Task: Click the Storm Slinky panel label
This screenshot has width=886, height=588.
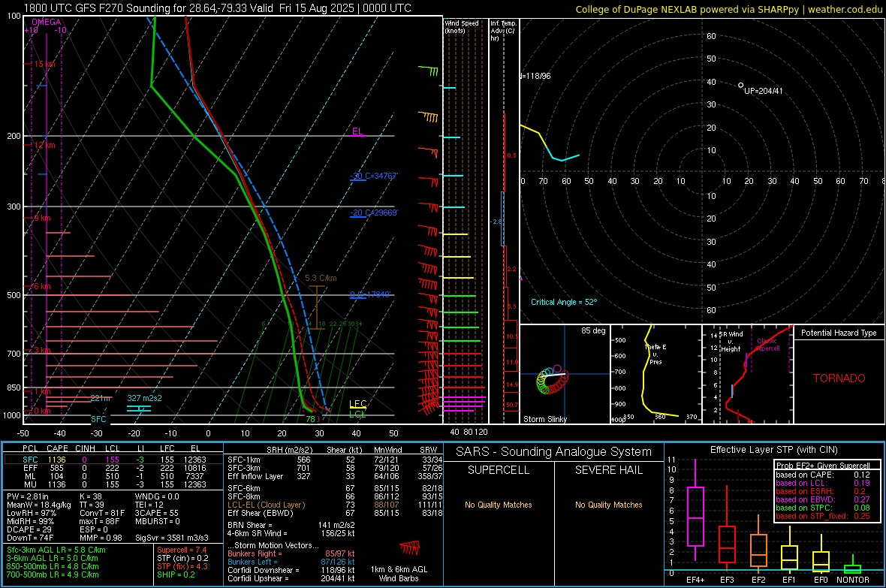Action: coord(545,419)
